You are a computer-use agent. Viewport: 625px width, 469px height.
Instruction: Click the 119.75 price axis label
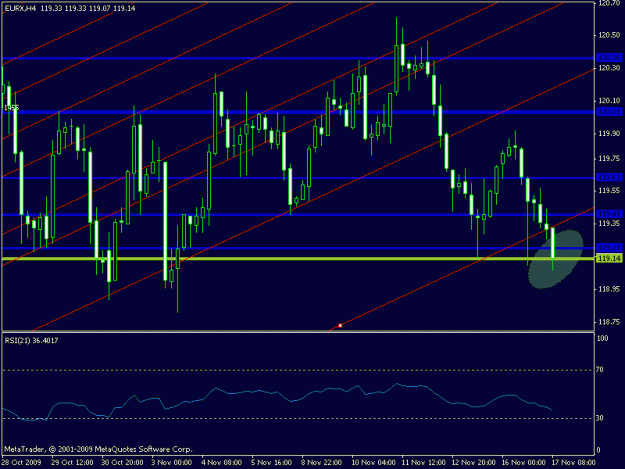[x=609, y=159]
